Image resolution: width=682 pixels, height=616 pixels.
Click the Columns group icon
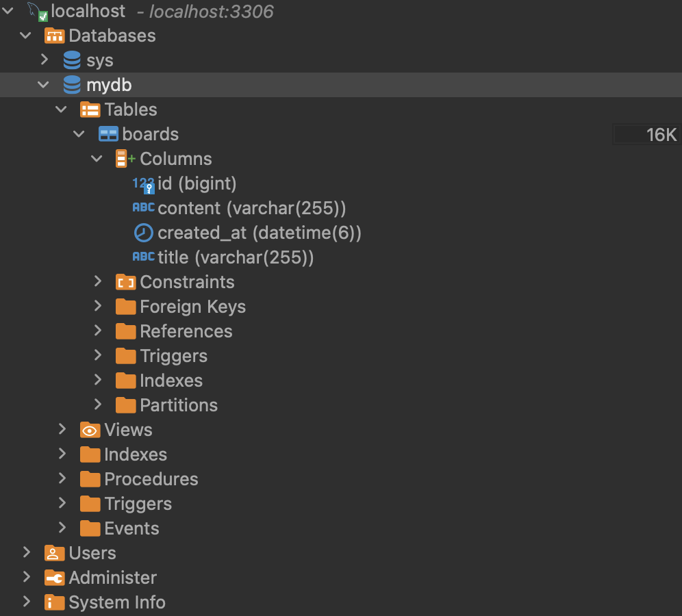126,159
